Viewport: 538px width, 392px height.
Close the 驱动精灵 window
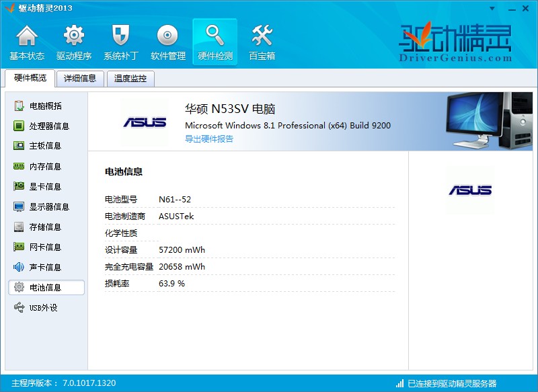pyautogui.click(x=525, y=8)
